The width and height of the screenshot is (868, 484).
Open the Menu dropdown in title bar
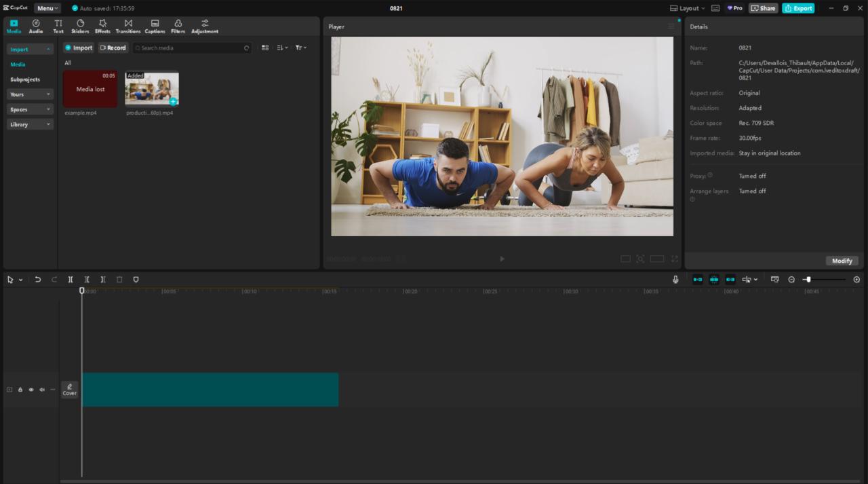tap(47, 8)
